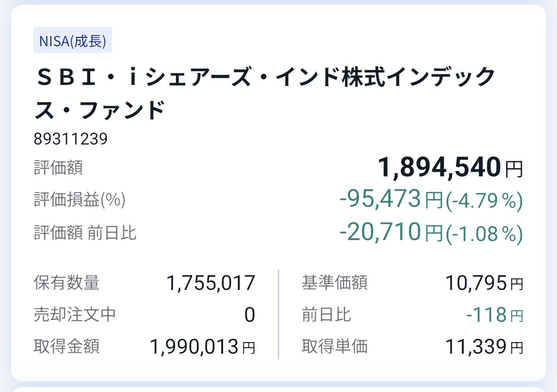
Task: Select the -4.79% loss percentage
Action: pos(484,201)
